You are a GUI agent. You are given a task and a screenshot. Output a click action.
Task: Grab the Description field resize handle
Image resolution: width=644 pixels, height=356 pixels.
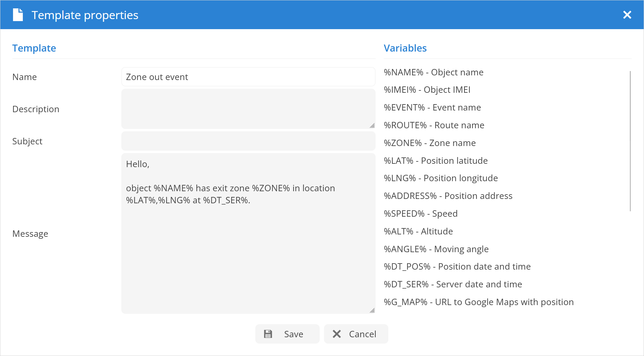coord(372,126)
